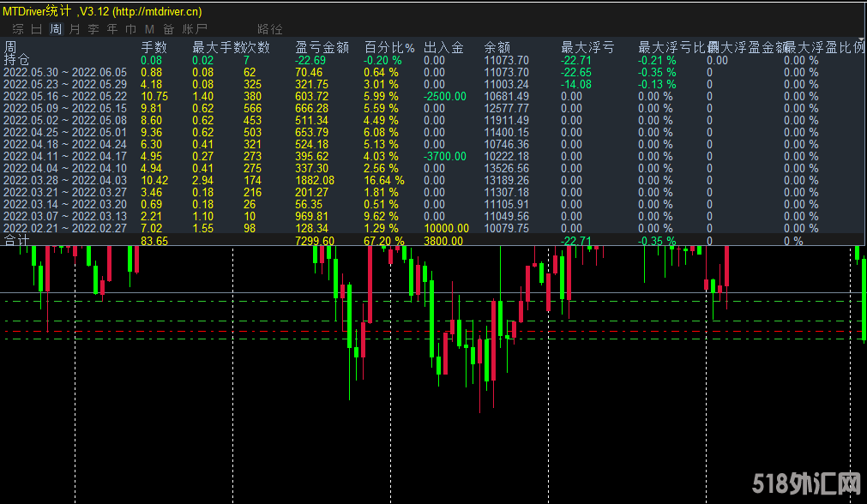Switch to the 综 summary tab

[x=18, y=29]
